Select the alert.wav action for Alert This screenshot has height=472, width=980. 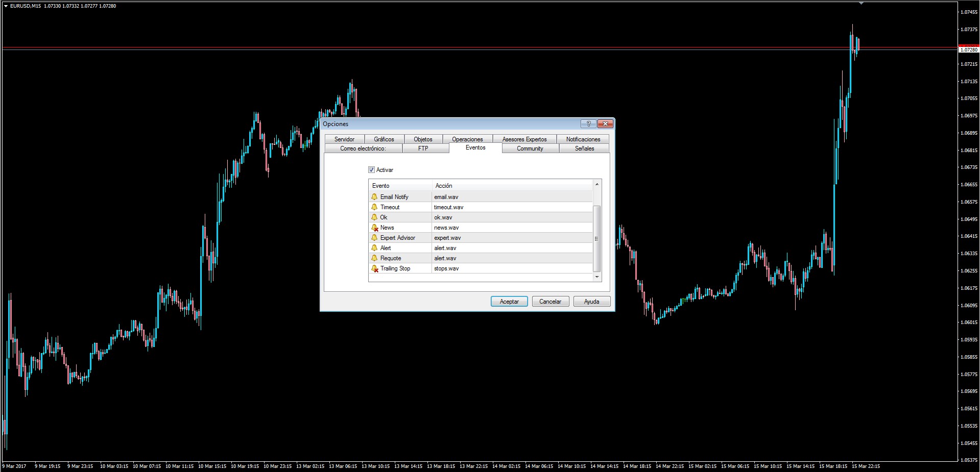[x=445, y=248]
